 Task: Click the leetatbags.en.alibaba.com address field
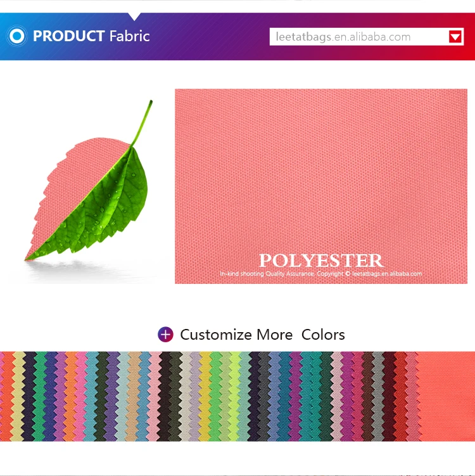coord(367,37)
